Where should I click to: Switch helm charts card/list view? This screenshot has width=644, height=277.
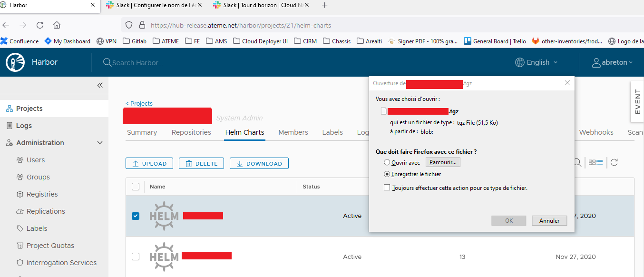point(596,163)
